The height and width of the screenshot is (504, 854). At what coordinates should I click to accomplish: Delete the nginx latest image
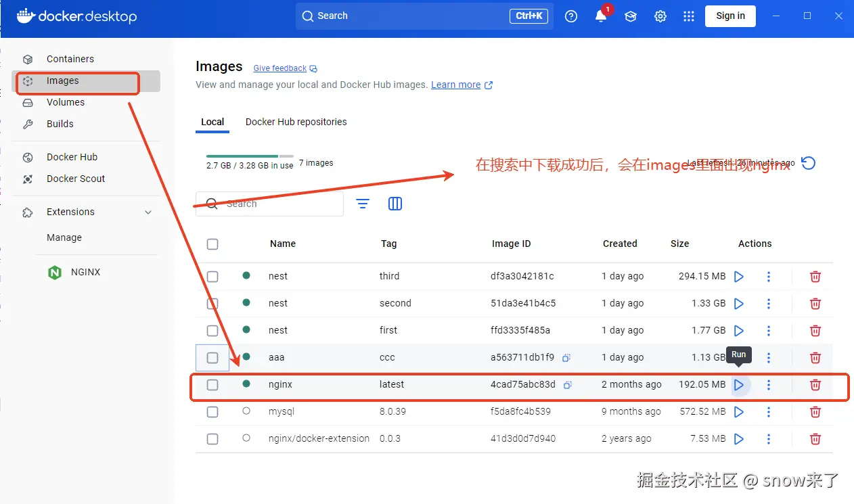pyautogui.click(x=815, y=385)
